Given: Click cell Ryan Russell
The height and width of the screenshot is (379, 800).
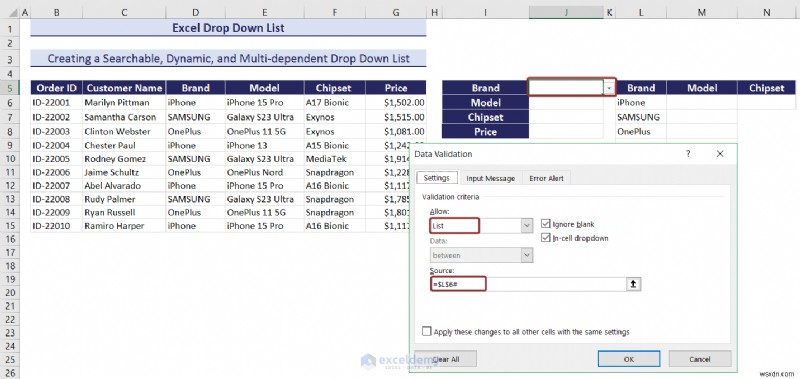Looking at the screenshot, I should 124,212.
